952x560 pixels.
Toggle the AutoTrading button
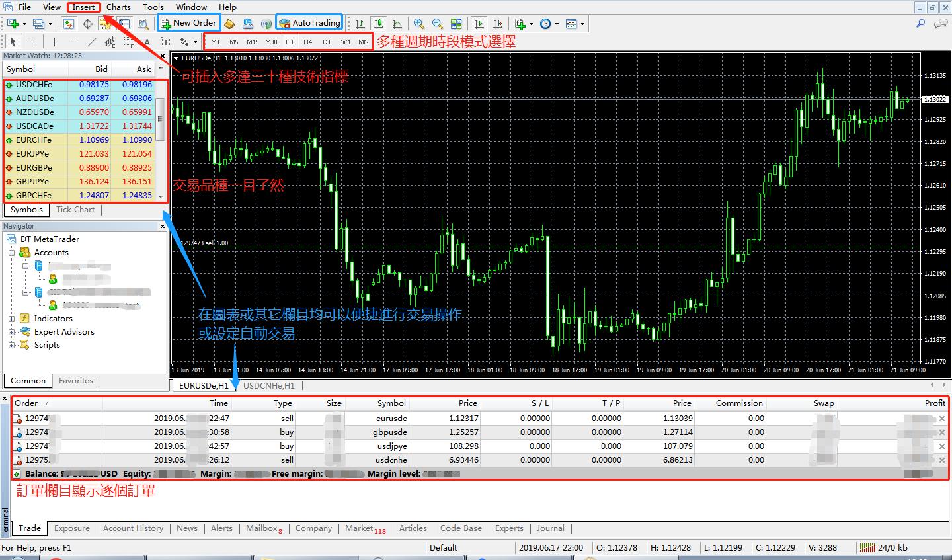coord(309,23)
